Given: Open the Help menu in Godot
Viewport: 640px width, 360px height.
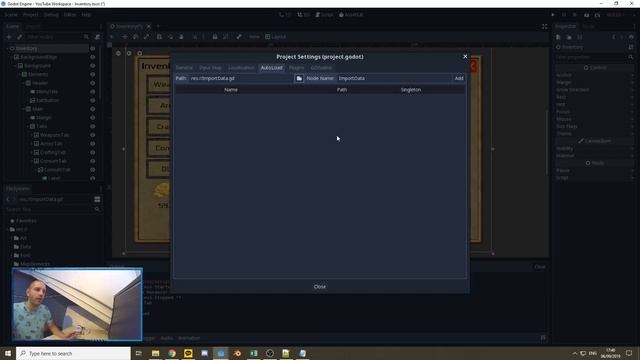Looking at the screenshot, I should coord(86,15).
